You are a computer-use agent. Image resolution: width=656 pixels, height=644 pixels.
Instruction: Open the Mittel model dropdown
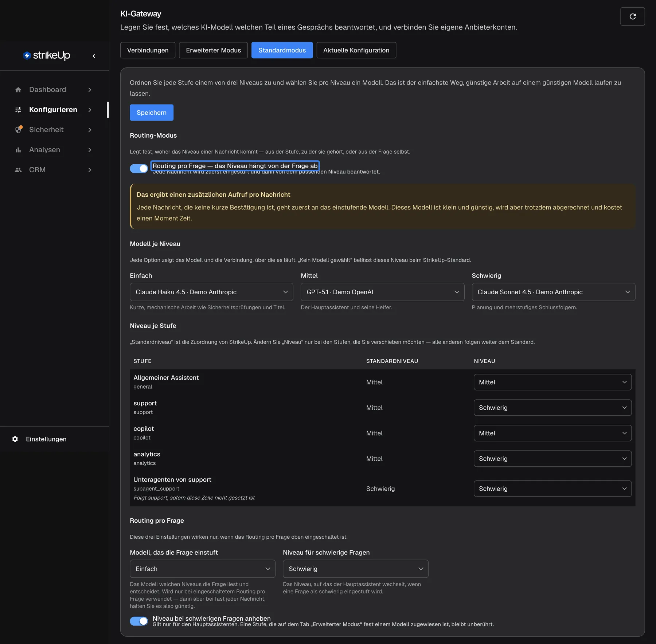point(382,292)
